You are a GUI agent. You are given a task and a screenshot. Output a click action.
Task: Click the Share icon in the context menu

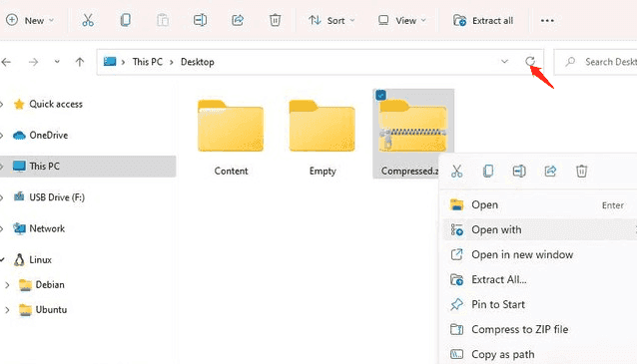tap(550, 172)
